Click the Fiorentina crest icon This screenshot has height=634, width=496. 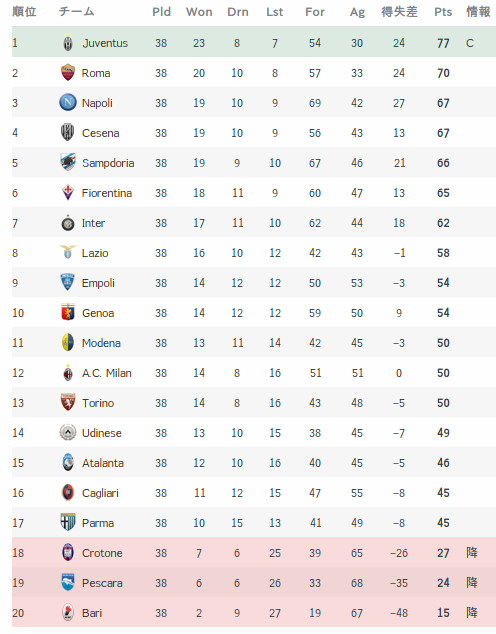(x=68, y=192)
